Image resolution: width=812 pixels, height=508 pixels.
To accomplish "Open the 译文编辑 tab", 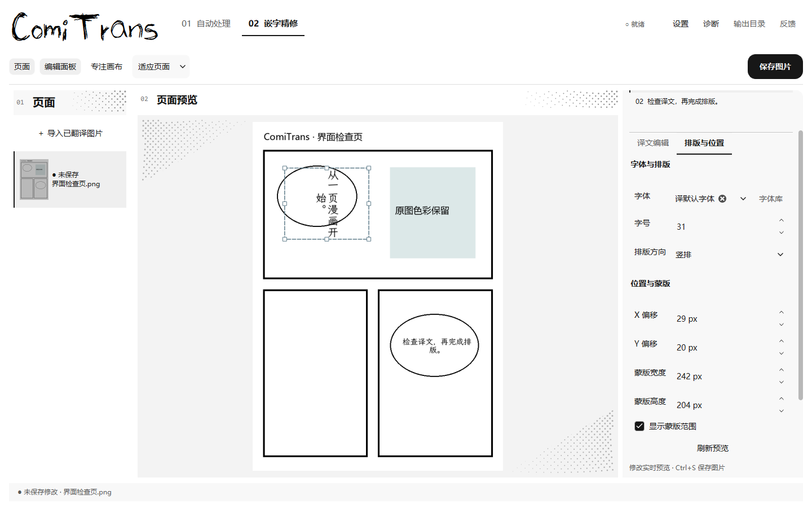I will pos(653,143).
